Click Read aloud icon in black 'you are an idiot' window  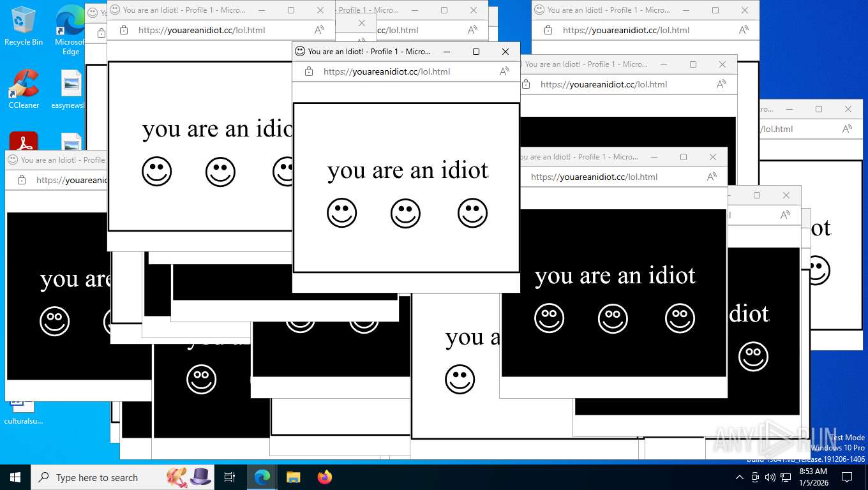(712, 177)
